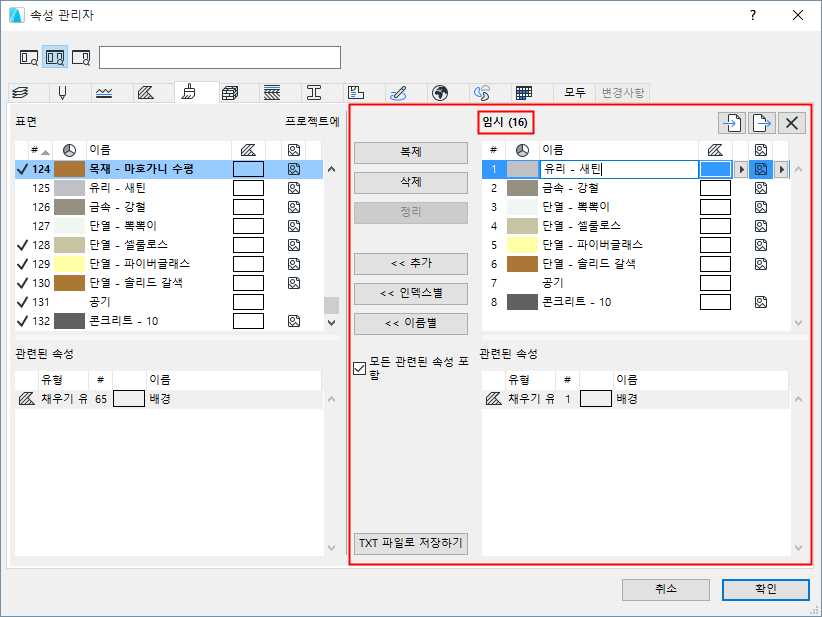Select right related attribute 채우기 유 1 배경

(635, 399)
